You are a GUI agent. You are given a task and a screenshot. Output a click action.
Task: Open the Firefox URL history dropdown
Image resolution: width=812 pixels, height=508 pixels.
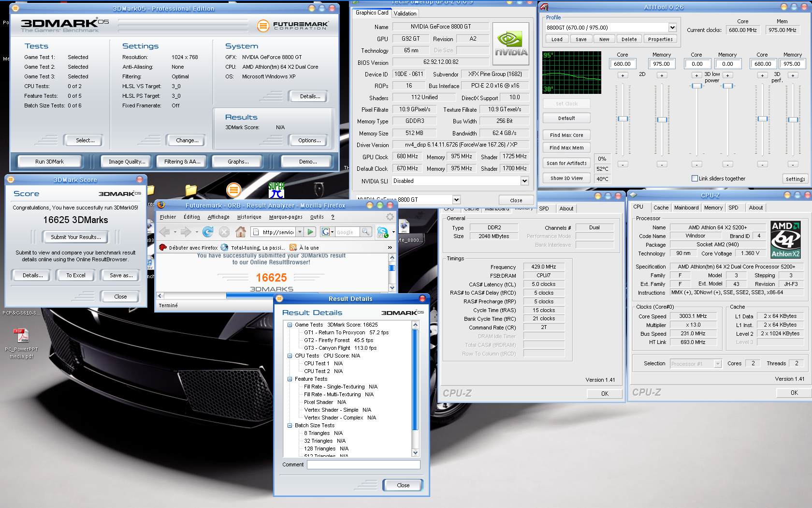[300, 232]
